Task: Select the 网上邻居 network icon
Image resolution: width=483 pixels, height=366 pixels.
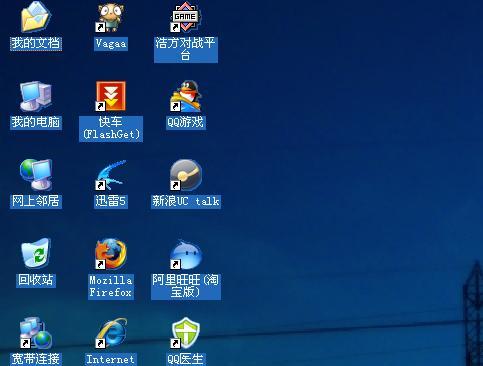Action: 36,175
